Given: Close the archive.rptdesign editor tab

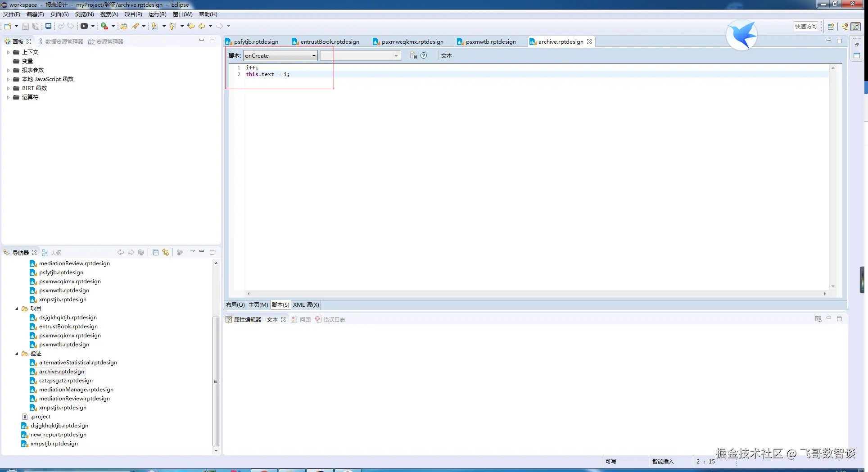Looking at the screenshot, I should 589,41.
